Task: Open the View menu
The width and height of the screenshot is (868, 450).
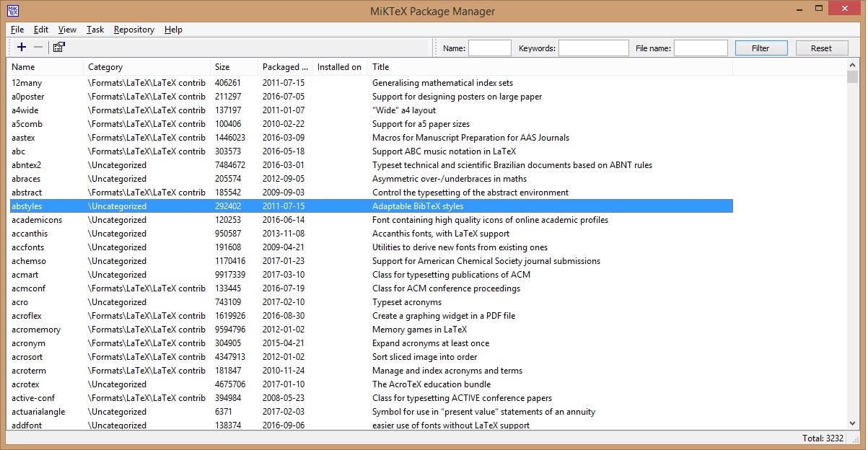Action: tap(67, 30)
